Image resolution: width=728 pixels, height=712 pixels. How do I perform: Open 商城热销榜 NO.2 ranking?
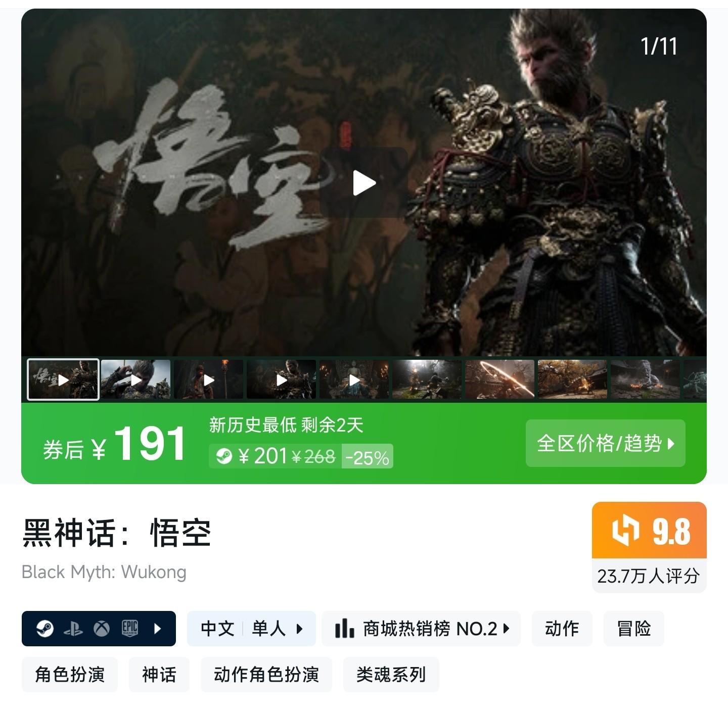pos(421,629)
